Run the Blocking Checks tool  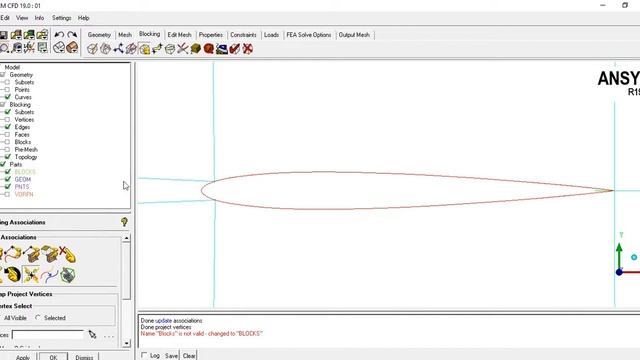(235, 49)
